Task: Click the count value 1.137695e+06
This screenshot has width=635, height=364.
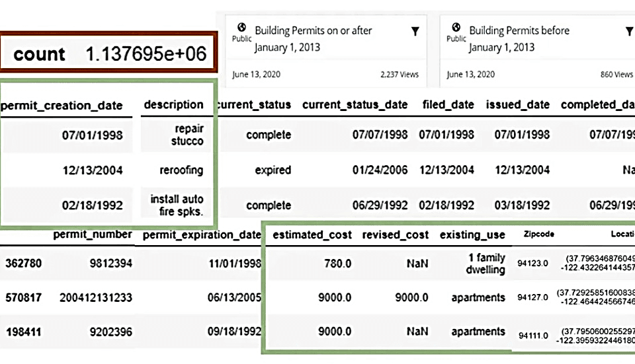Action: (x=146, y=54)
